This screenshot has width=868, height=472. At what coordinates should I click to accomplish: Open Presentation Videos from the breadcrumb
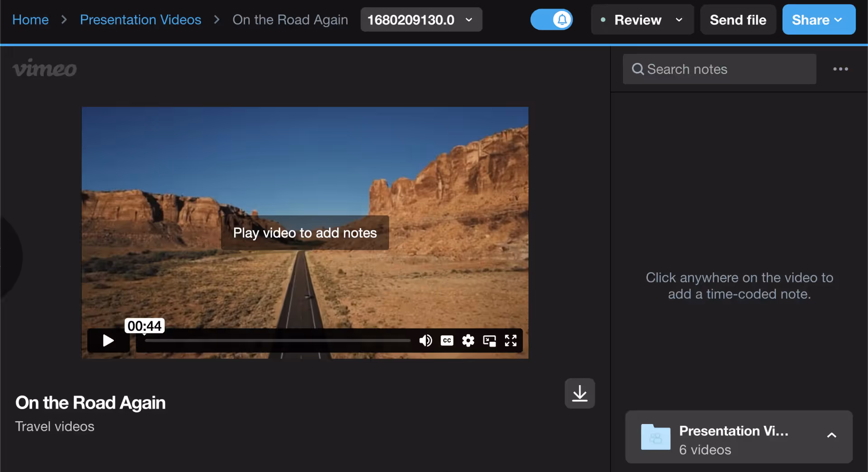pyautogui.click(x=140, y=19)
